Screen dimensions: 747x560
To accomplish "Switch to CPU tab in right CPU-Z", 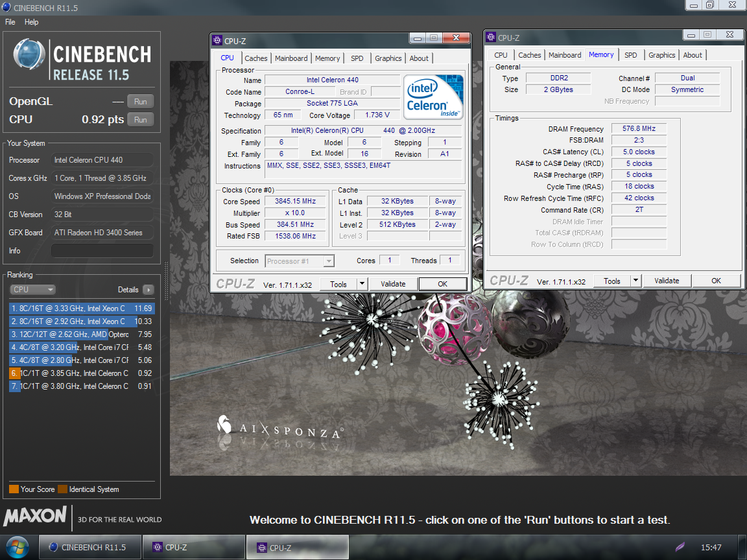I will point(501,54).
